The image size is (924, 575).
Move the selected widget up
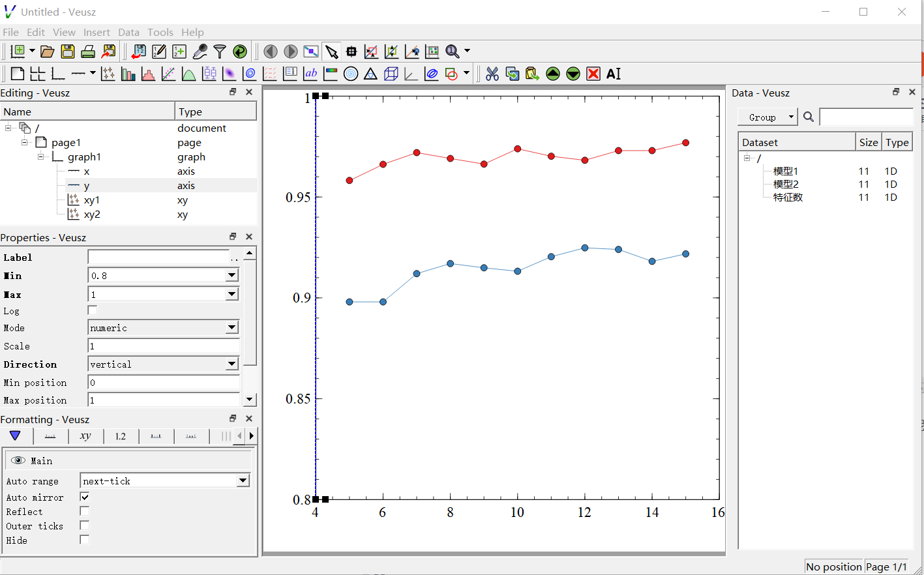pyautogui.click(x=553, y=74)
